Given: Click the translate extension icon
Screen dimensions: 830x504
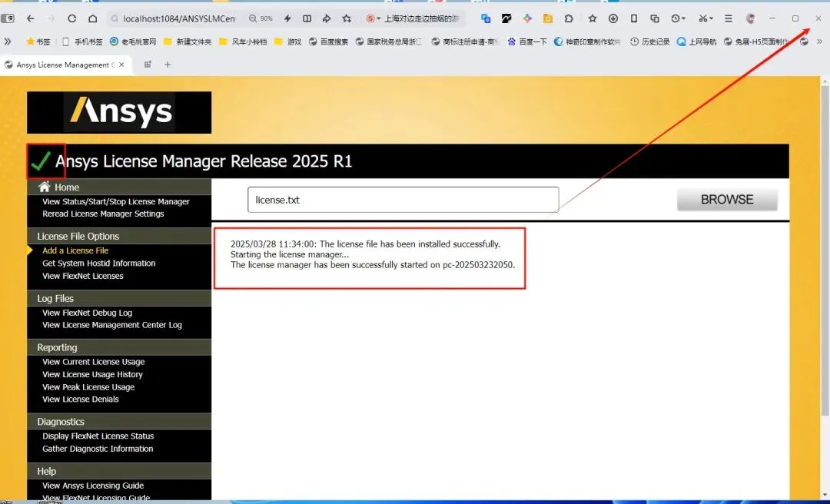Looking at the screenshot, I should pyautogui.click(x=486, y=18).
